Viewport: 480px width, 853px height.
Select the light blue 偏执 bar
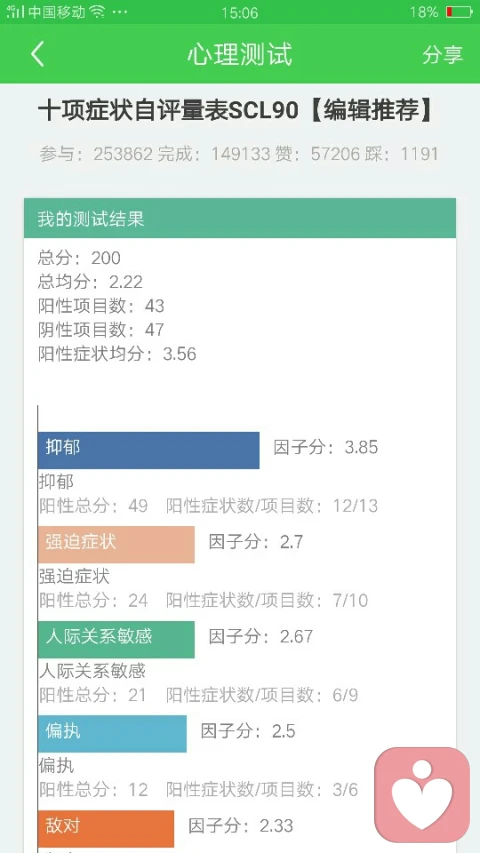(112, 733)
